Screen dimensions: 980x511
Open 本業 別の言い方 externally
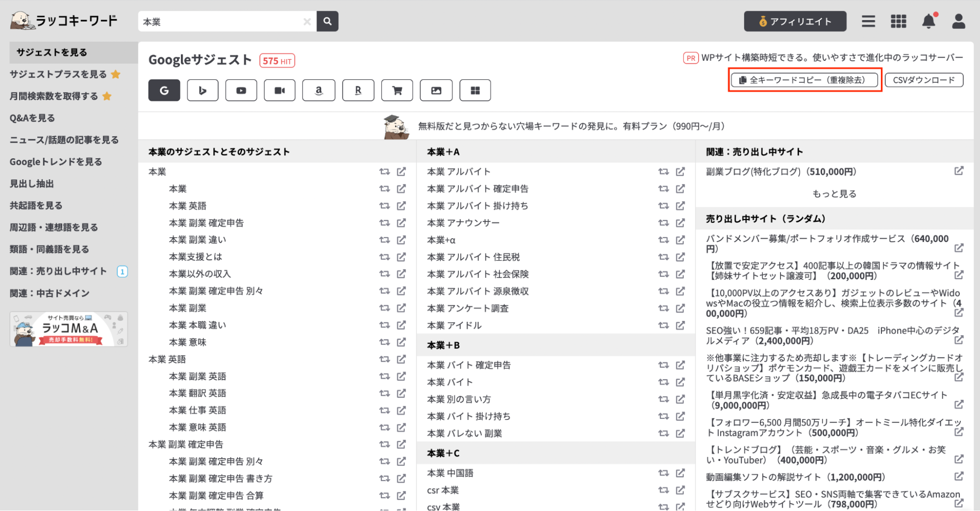tap(680, 399)
